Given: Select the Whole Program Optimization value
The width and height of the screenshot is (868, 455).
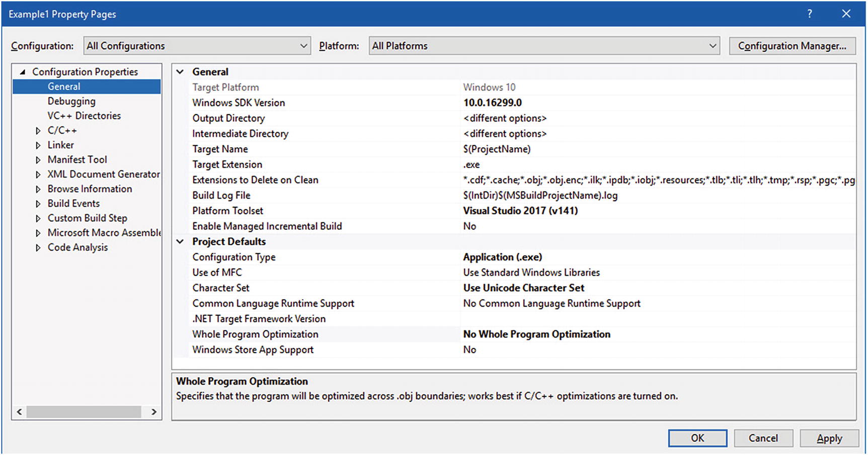Looking at the screenshot, I should tap(536, 334).
